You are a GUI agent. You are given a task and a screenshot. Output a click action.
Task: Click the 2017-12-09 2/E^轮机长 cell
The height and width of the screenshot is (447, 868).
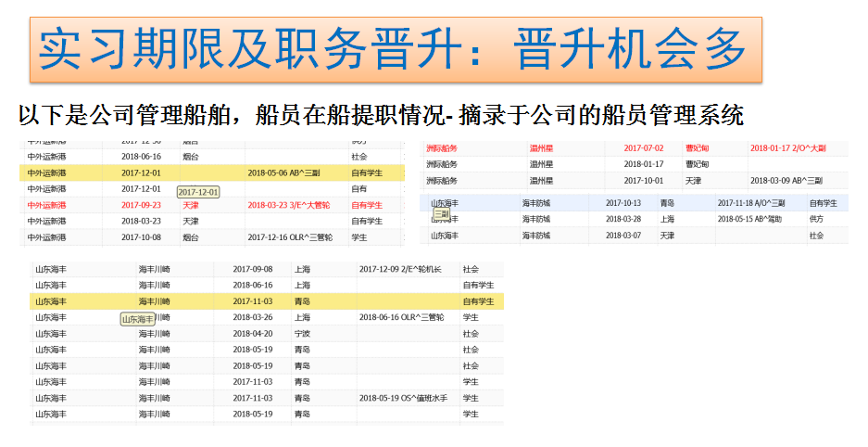(399, 269)
